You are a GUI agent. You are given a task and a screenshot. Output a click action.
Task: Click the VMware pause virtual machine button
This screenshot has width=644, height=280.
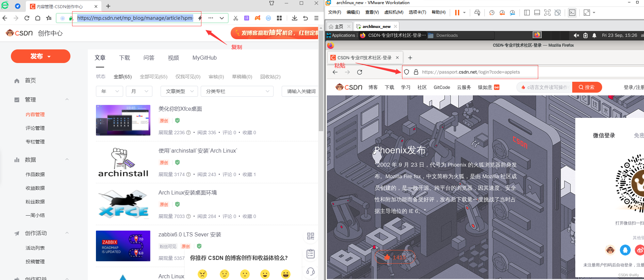coord(457,13)
